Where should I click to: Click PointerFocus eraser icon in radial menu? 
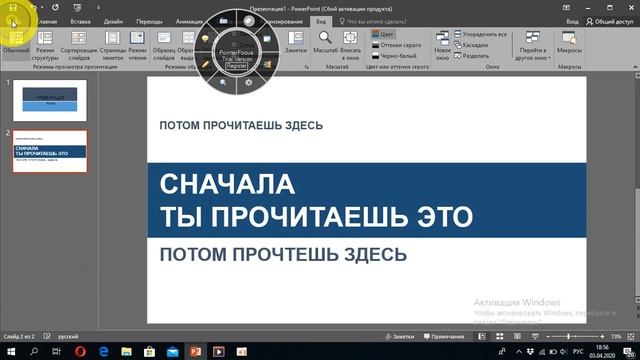click(249, 21)
